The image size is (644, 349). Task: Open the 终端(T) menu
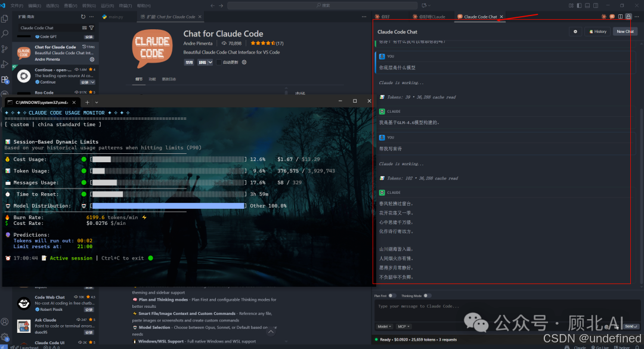125,6
